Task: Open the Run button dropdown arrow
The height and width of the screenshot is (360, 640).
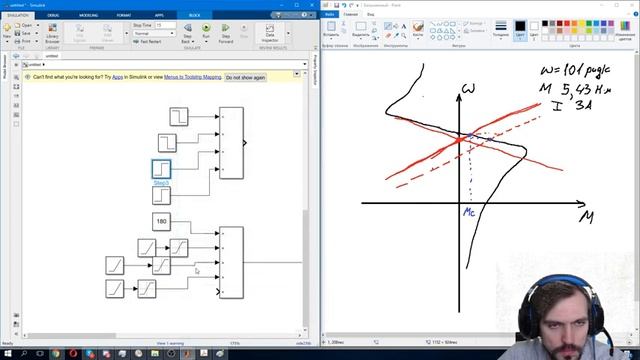Action: (x=206, y=42)
